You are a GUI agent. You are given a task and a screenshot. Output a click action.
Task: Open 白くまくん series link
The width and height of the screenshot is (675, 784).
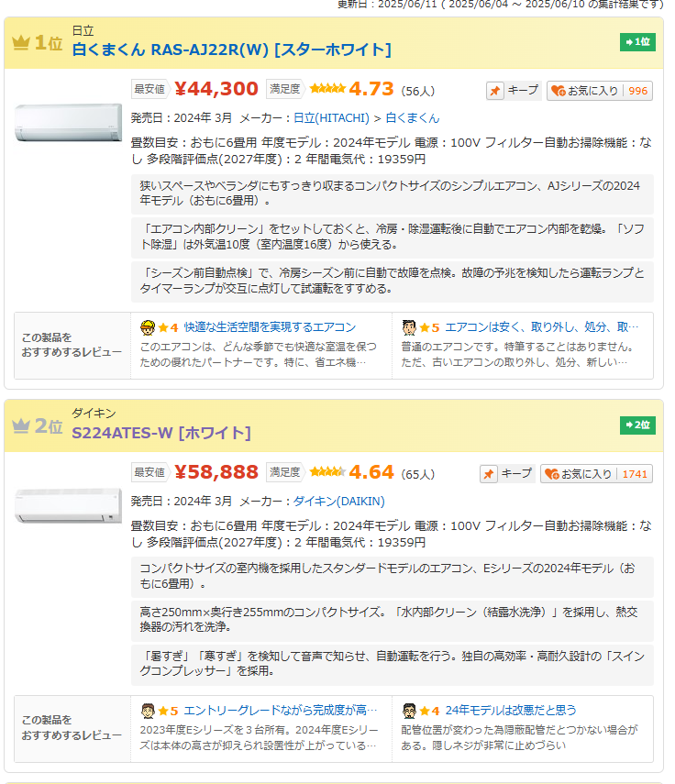(413, 118)
